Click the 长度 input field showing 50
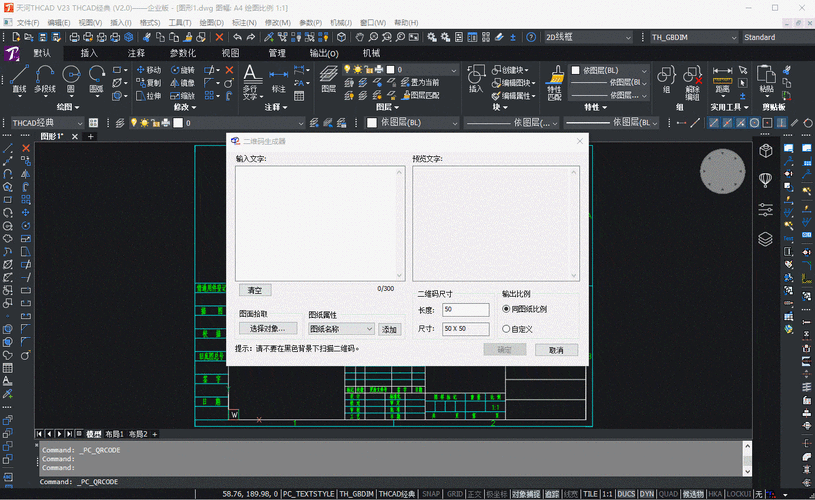Screen dimensions: 815x500 (466, 309)
